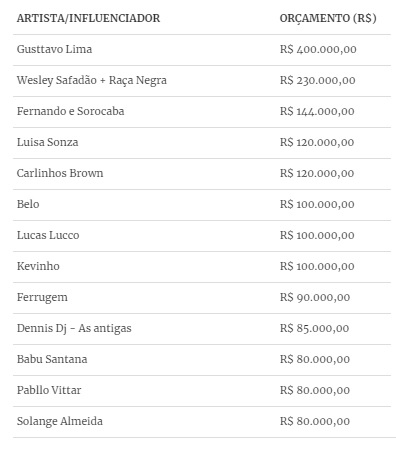Click the R$ 144.000,00 amount
This screenshot has width=396, height=450.
(x=317, y=111)
